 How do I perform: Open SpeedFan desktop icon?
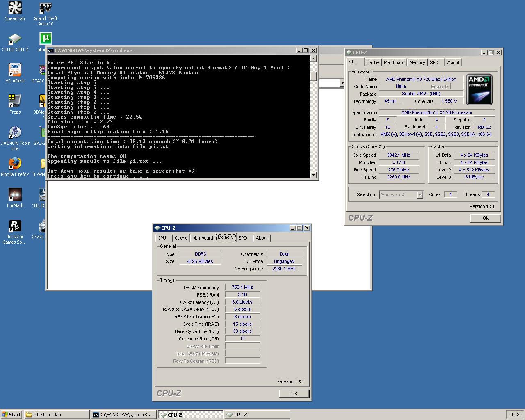pos(15,11)
